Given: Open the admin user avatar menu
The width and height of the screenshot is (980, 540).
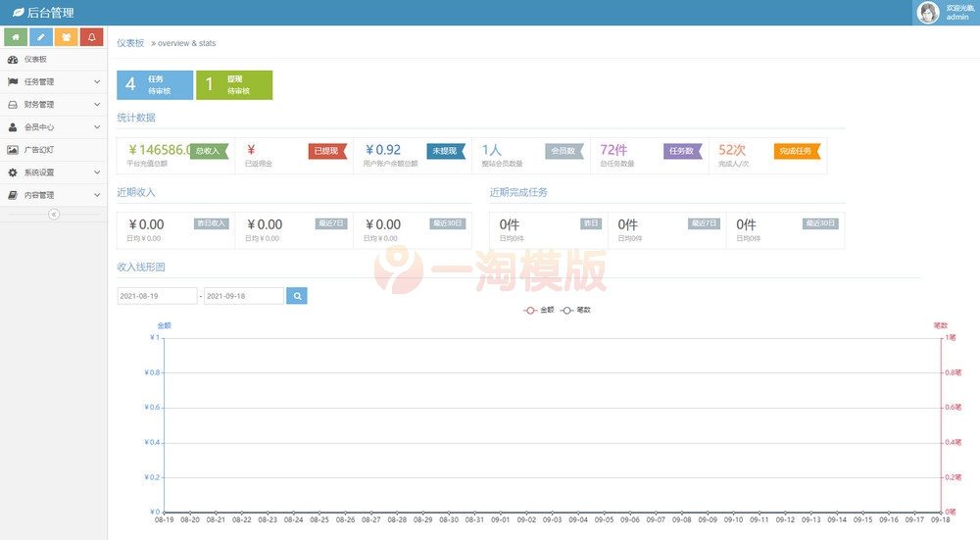Looking at the screenshot, I should pyautogui.click(x=927, y=13).
